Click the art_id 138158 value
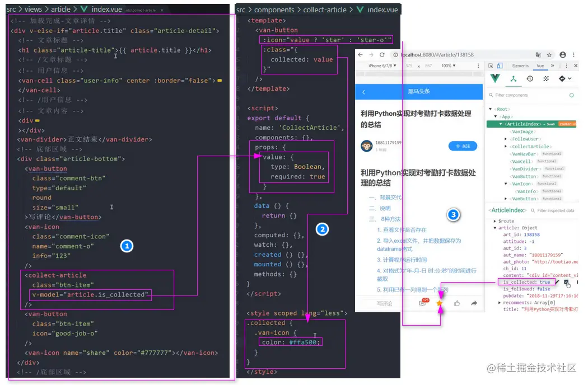Image resolution: width=588 pixels, height=385 pixels. click(x=532, y=234)
